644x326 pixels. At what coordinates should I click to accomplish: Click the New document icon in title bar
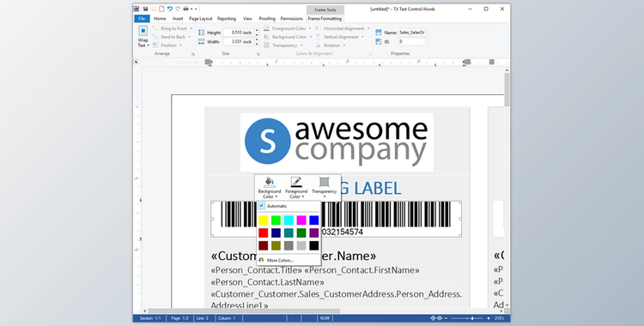click(161, 9)
